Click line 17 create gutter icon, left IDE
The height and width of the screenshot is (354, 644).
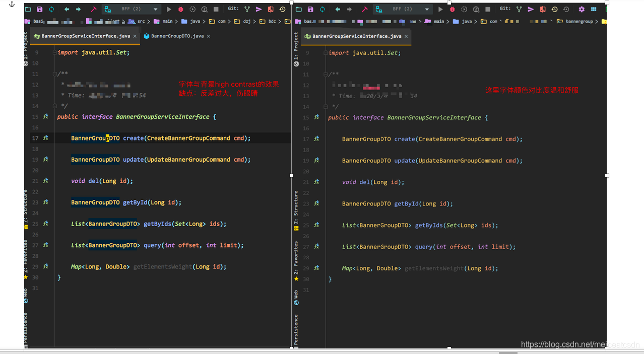[46, 138]
